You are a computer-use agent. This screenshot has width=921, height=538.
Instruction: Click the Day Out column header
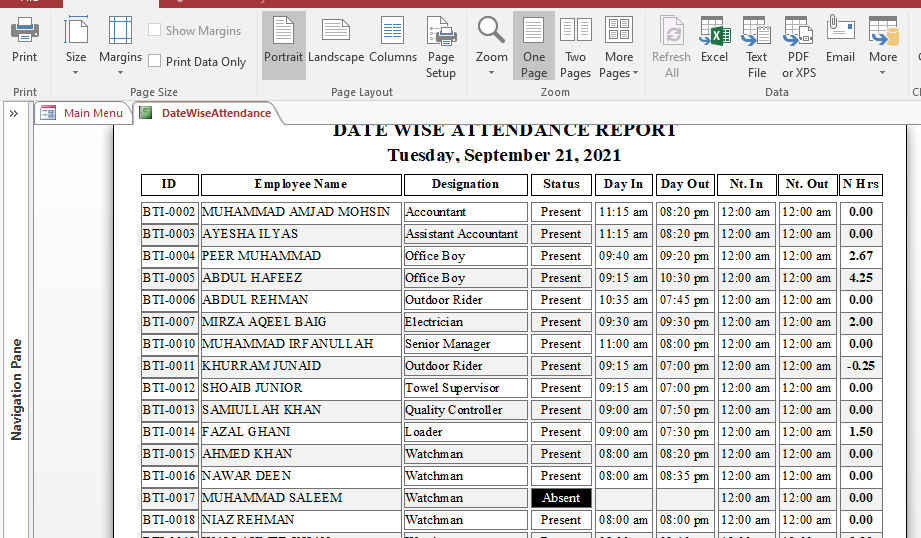pyautogui.click(x=685, y=184)
